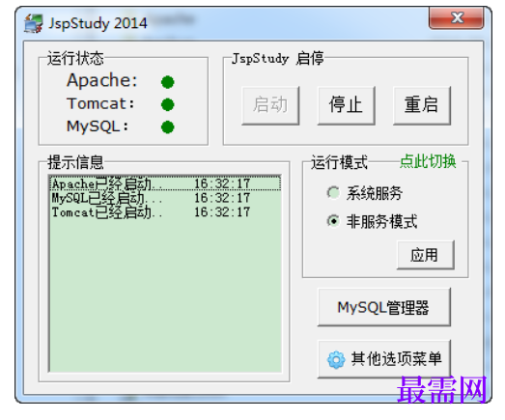Open the MySQL管理器 manager
Viewport: 505px width, 420px height.
pos(384,307)
